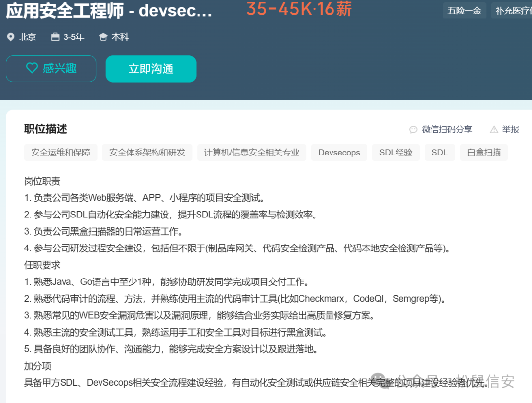
Task: Click the chat bubble icon before 微信扫码分享
Action: 413,129
